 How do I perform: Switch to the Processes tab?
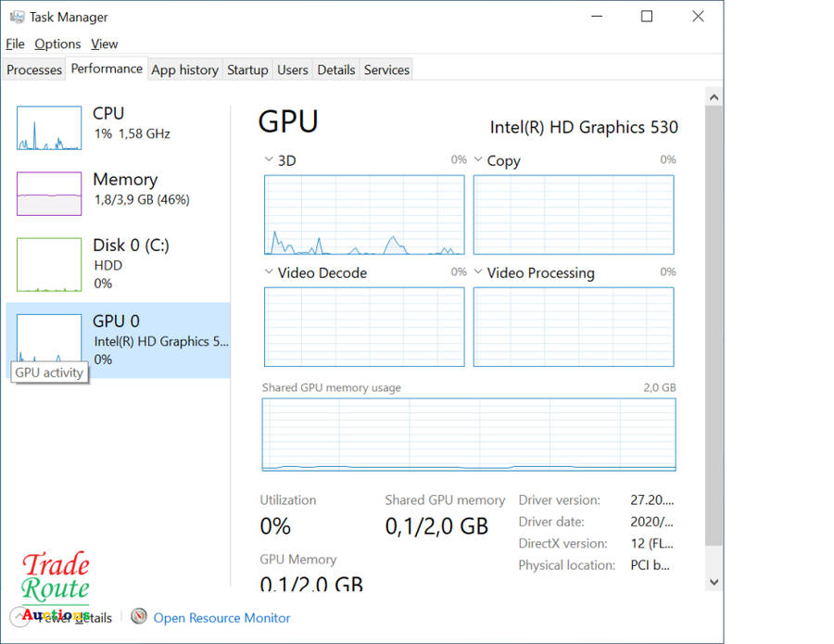(x=34, y=69)
